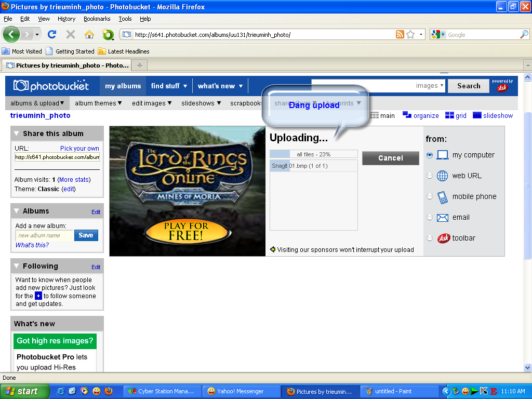Open the slideshow view link
The height and width of the screenshot is (399, 532).
[493, 115]
